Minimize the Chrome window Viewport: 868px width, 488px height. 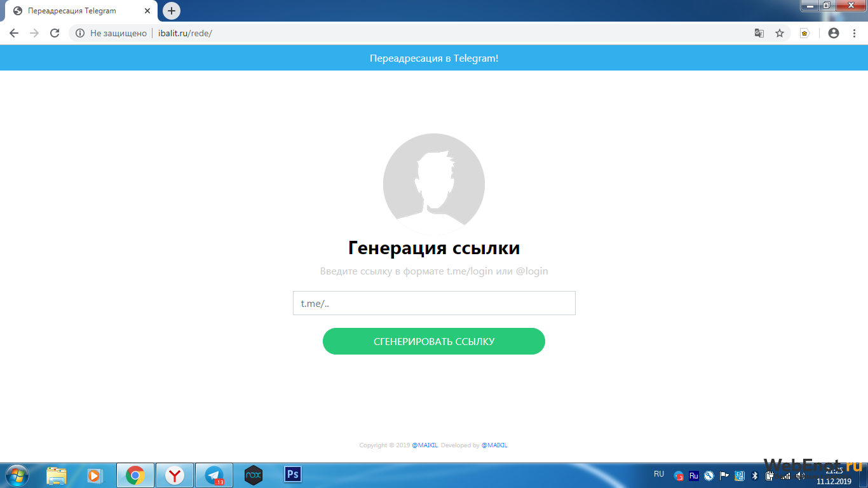click(810, 6)
